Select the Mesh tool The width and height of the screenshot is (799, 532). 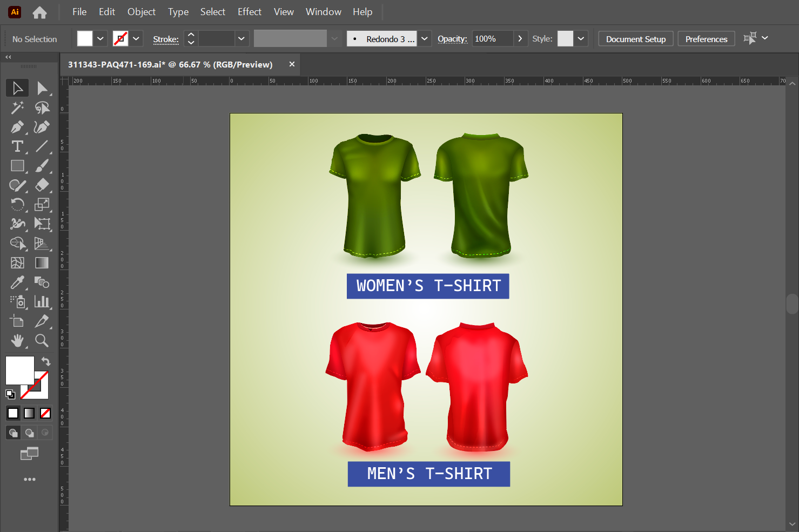pos(17,262)
